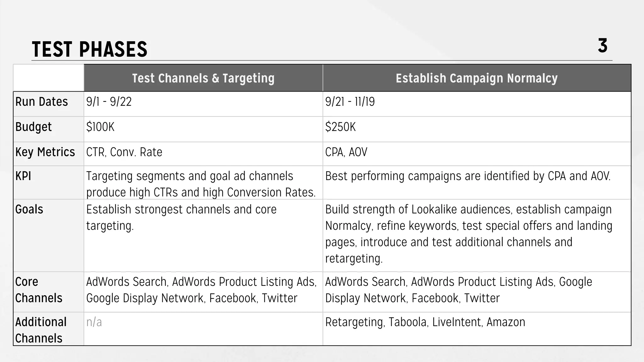Select the 'Establish Campaign Normalcy' column header
The width and height of the screenshot is (644, 362).
476,78
